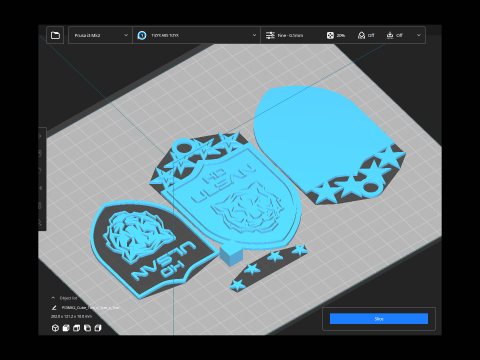Click the 20% infill icon
Image resolution: width=480 pixels, height=360 pixels.
tap(330, 35)
